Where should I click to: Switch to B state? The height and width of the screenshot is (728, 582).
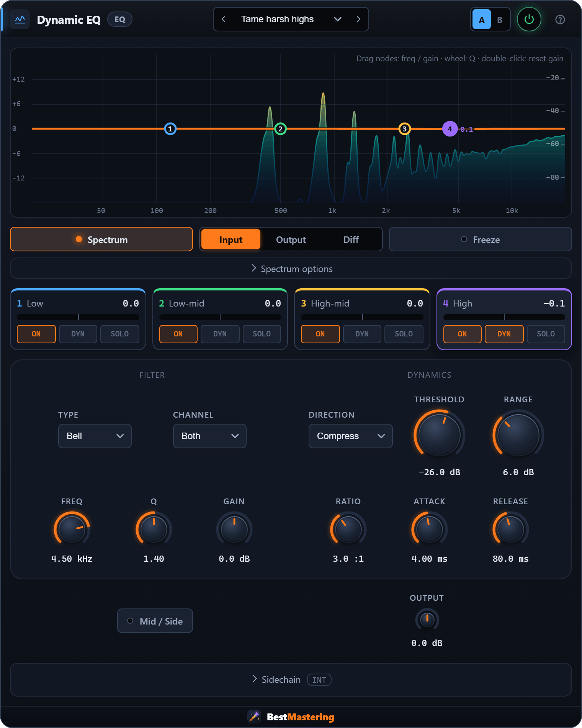500,20
